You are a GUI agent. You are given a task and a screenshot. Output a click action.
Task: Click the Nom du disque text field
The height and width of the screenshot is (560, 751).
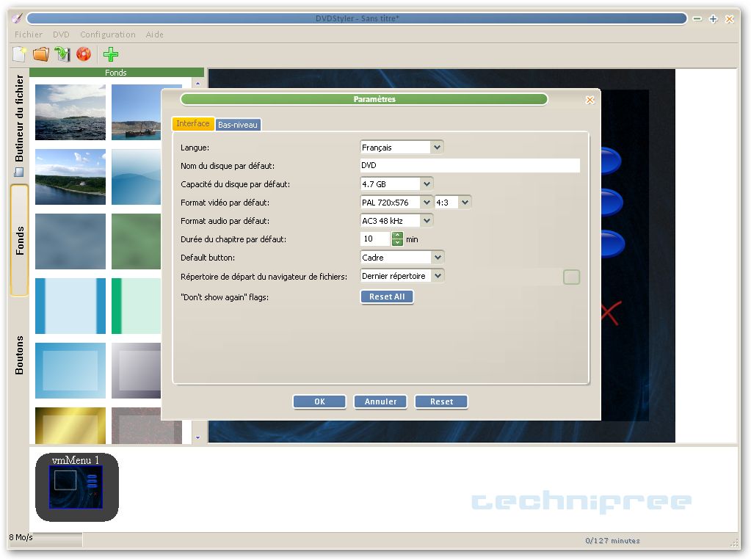pos(470,166)
